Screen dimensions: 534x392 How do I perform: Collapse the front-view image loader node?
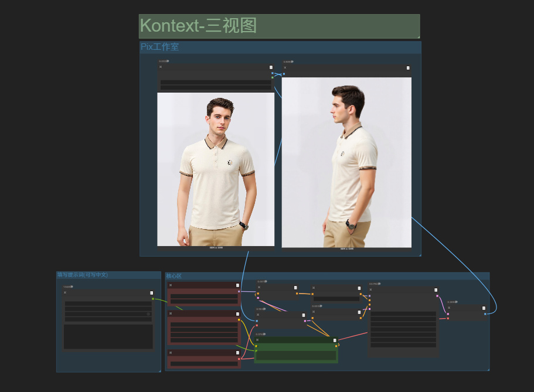[161, 67]
